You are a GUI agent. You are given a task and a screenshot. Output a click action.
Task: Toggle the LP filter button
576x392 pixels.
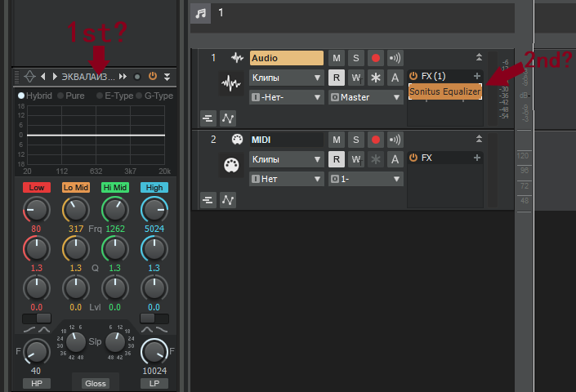(154, 384)
